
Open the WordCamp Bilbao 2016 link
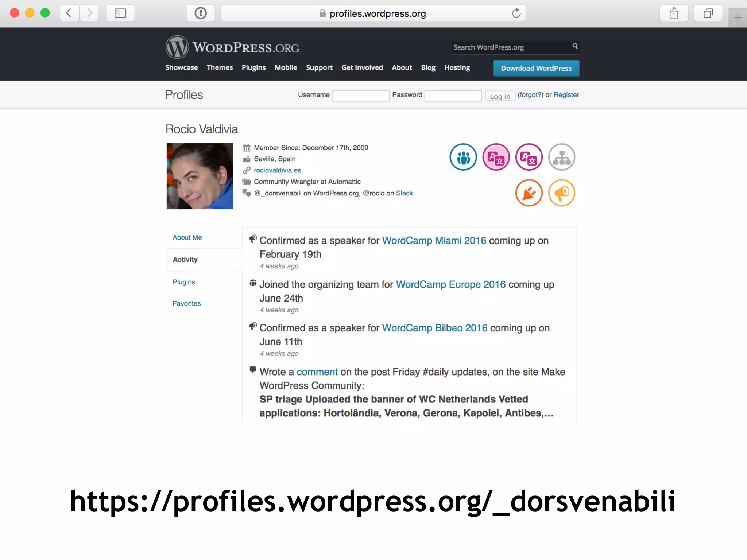point(435,328)
